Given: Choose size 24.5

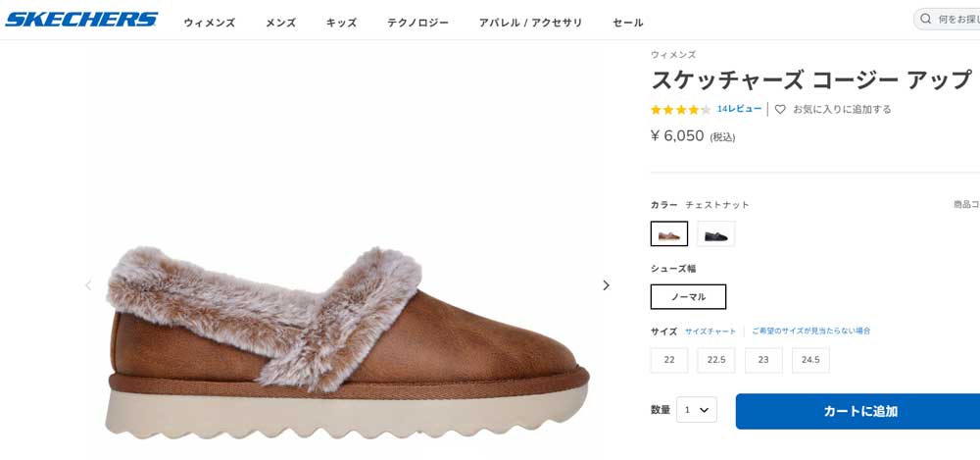Looking at the screenshot, I should pos(810,361).
